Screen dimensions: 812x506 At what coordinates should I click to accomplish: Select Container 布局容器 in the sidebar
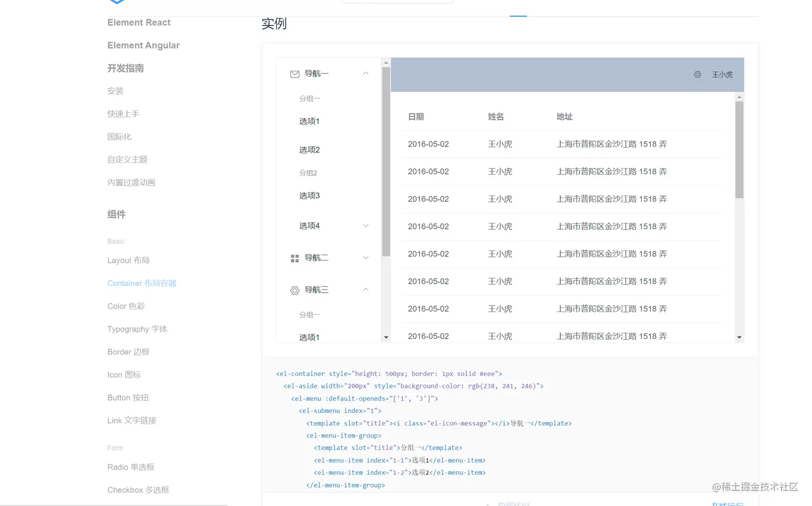(142, 283)
